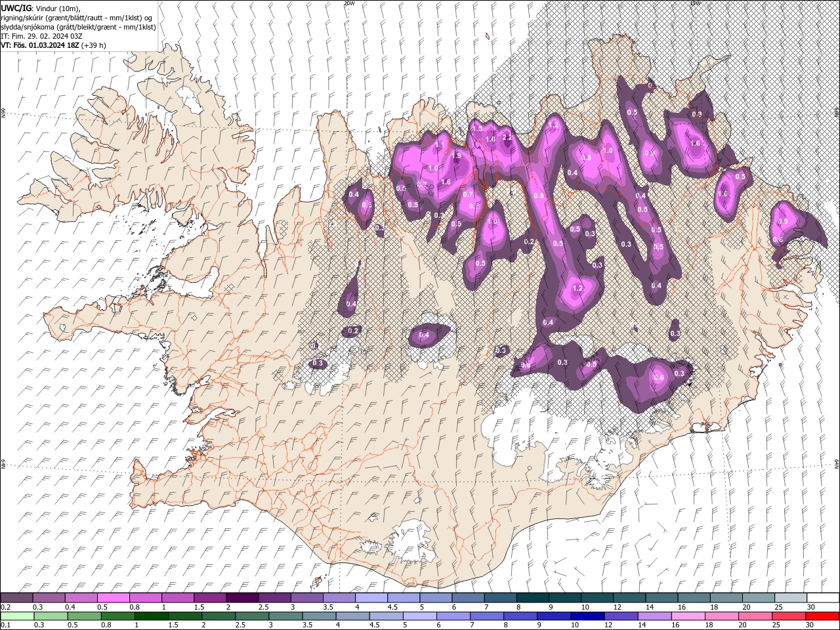Click the 'VT: Fös. 01.03.2024 18Z (+39 h)' line
Screen dimensions: 840x630
click(54, 45)
